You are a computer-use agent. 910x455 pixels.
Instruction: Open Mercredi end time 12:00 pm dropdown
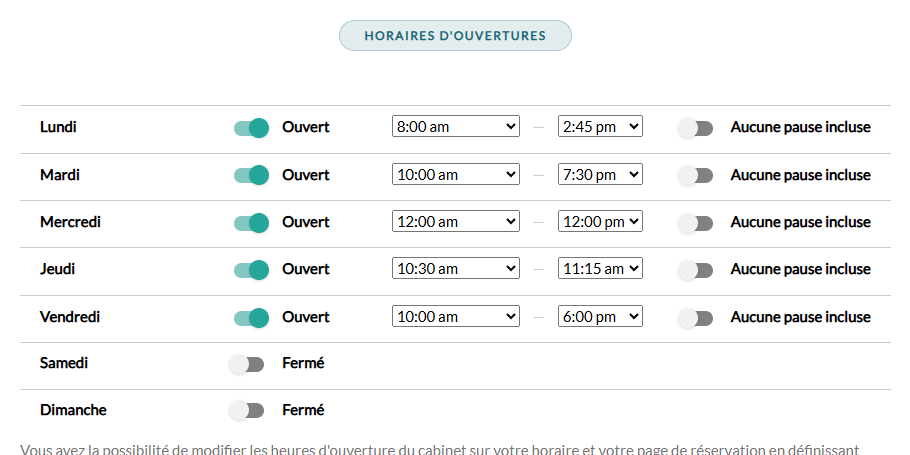pyautogui.click(x=600, y=222)
